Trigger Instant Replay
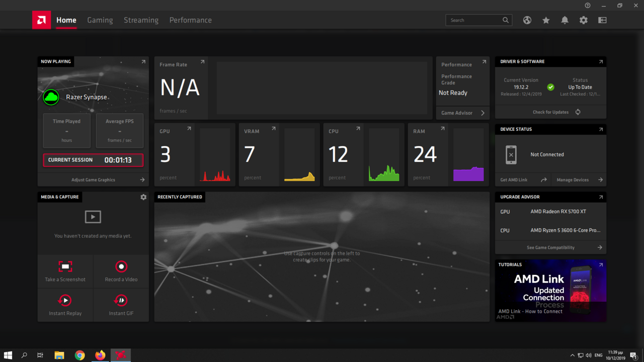Image resolution: width=644 pixels, height=362 pixels. click(x=65, y=305)
